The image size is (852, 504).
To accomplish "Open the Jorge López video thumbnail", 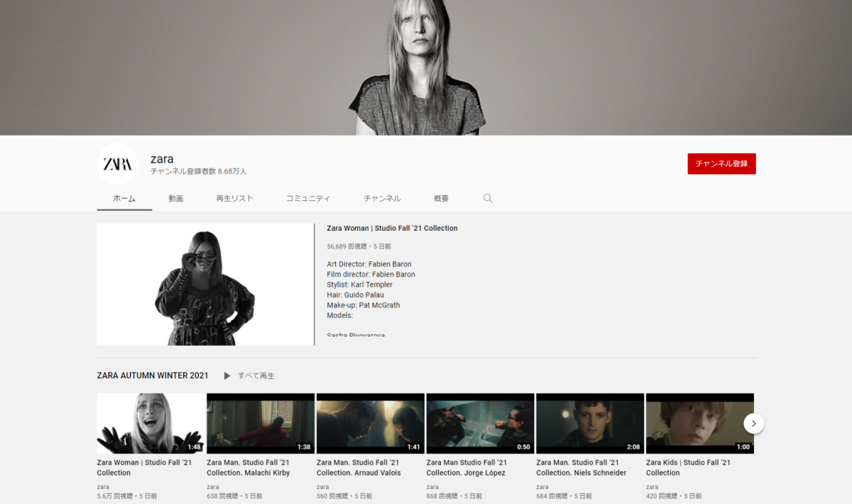I will coord(480,424).
